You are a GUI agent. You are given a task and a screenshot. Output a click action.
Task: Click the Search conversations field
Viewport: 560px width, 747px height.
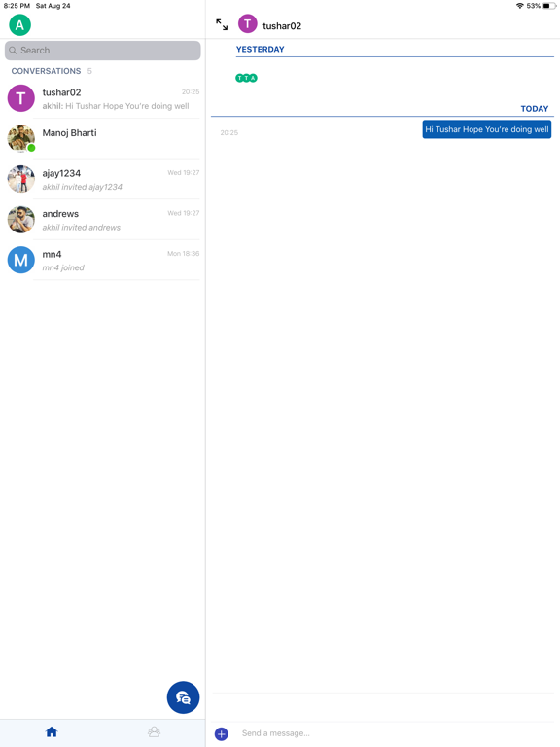tap(102, 51)
